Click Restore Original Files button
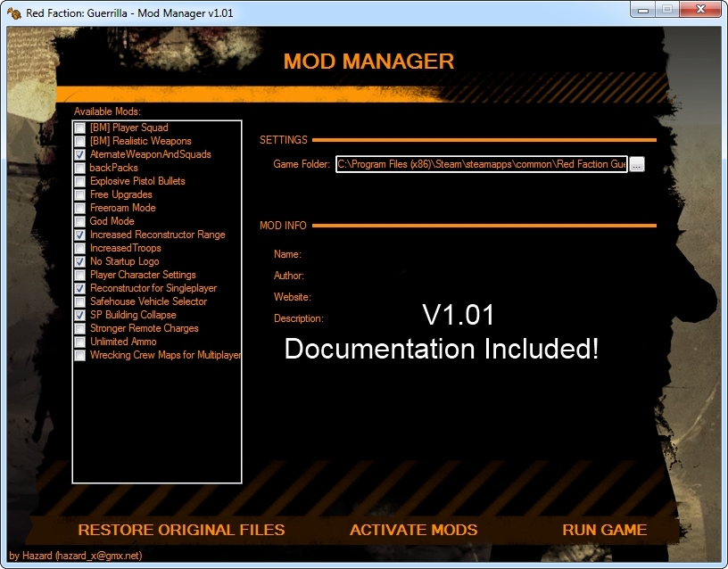Screen dimensions: 728x569 pyautogui.click(x=181, y=530)
